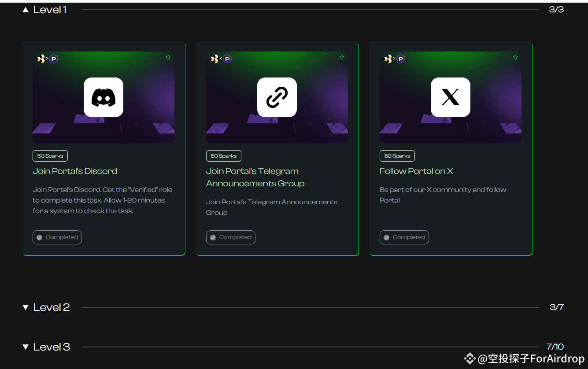Click the 3/7 progress count

pos(557,307)
